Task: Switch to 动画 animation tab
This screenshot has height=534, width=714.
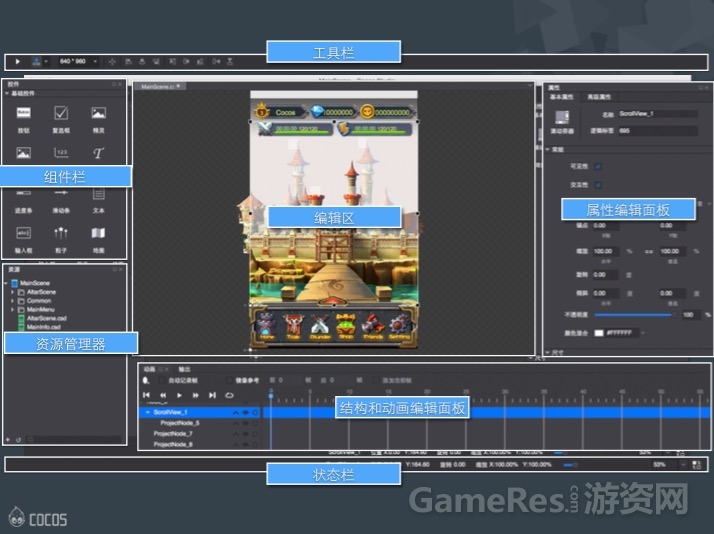Action: pos(149,369)
